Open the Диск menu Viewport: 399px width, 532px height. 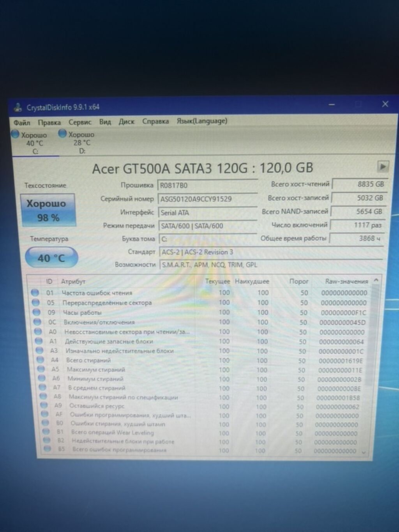point(126,122)
